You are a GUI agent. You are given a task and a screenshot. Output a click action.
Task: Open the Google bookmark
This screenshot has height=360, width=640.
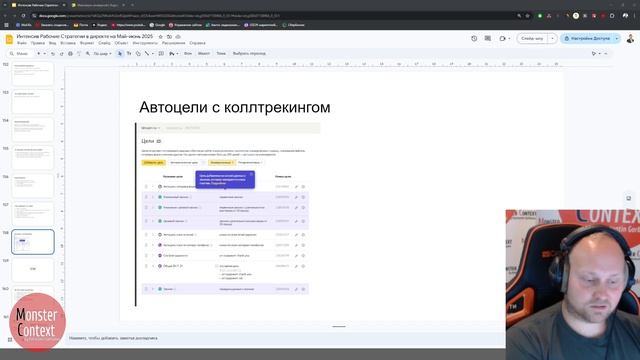point(157,25)
